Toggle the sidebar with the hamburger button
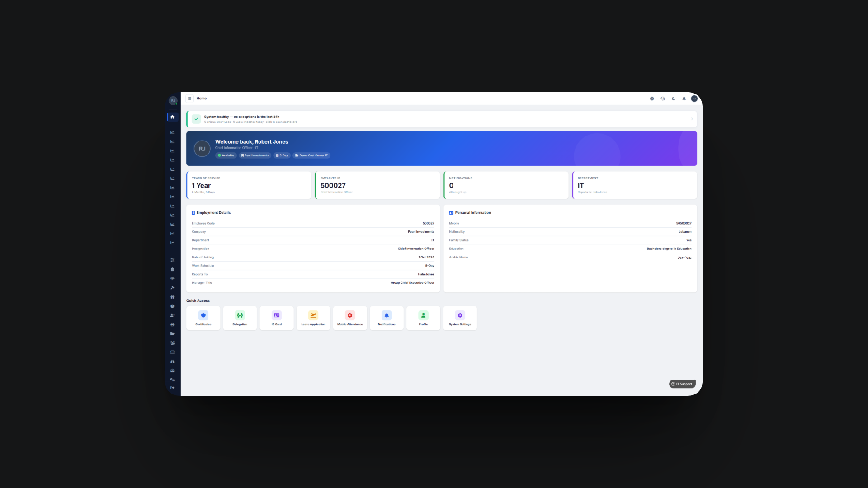Image resolution: width=868 pixels, height=488 pixels. (189, 99)
